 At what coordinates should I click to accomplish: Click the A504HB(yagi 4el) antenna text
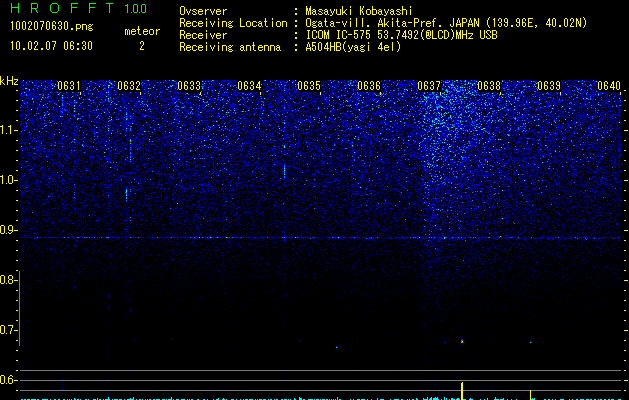click(353, 47)
